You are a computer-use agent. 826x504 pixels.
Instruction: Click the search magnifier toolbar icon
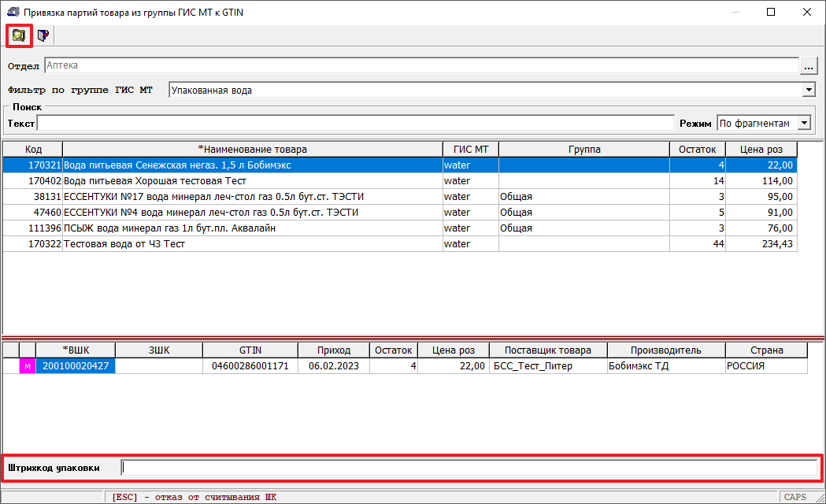tap(19, 35)
